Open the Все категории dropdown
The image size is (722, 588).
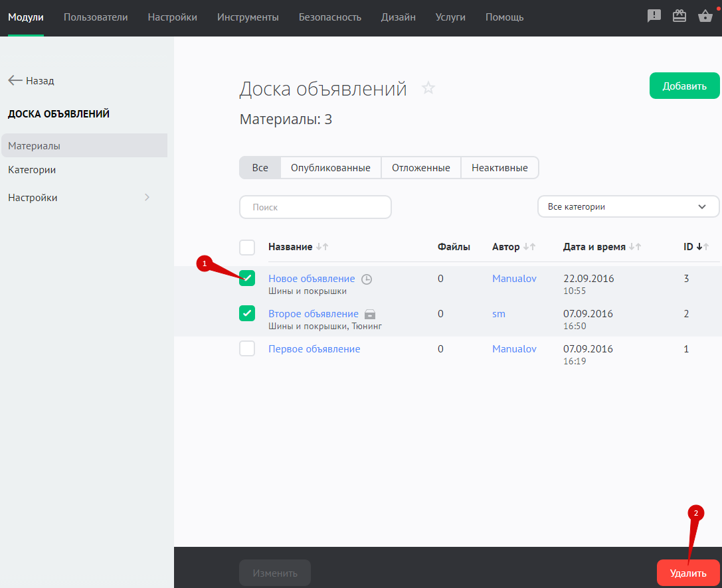[x=628, y=206]
